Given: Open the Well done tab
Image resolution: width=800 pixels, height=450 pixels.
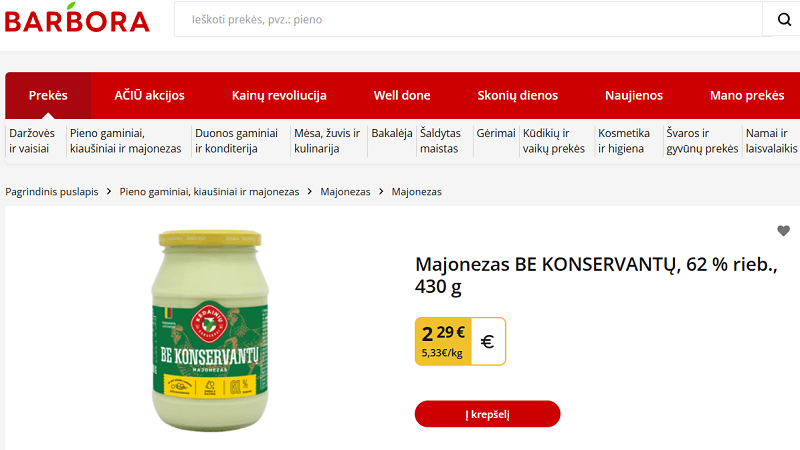Looking at the screenshot, I should tap(402, 95).
